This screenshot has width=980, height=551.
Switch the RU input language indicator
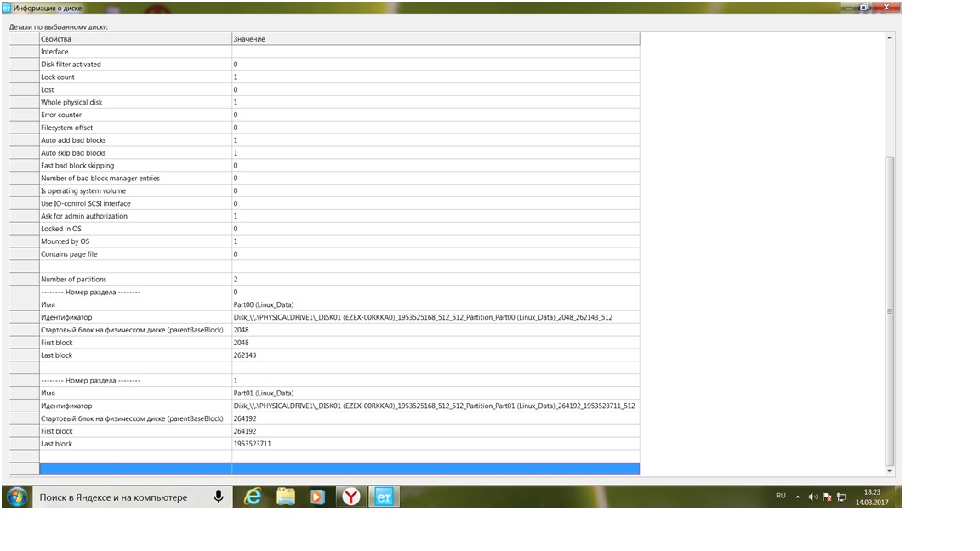click(780, 496)
